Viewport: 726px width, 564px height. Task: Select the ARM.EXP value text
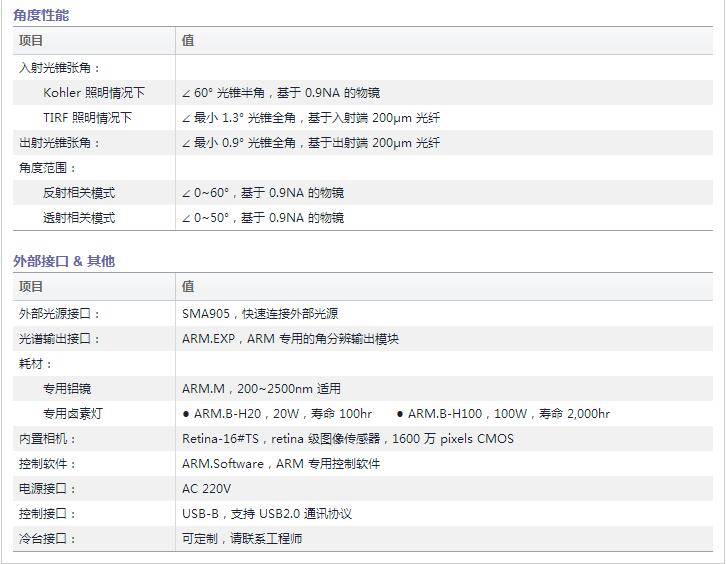290,338
